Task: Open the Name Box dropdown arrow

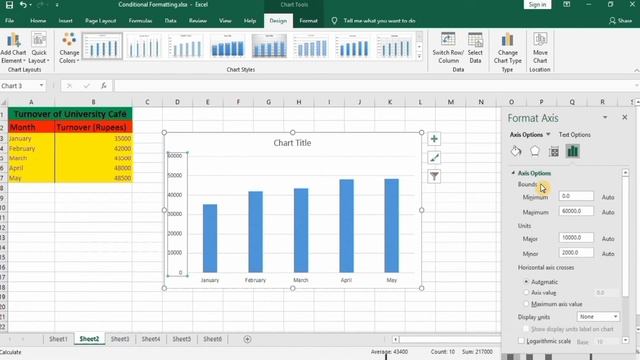Action: tap(41, 85)
